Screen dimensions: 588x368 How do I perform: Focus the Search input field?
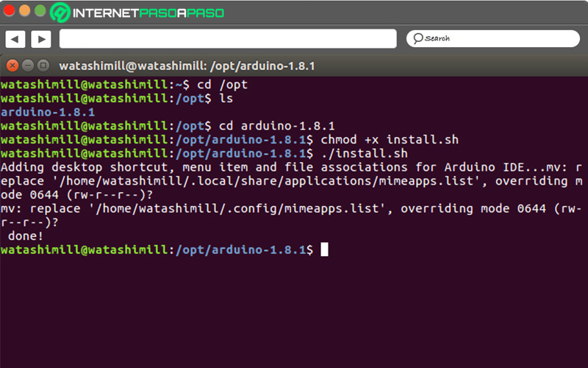click(x=493, y=39)
